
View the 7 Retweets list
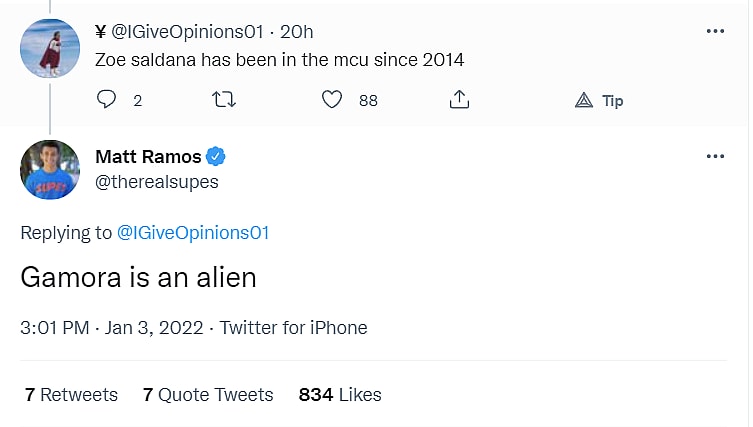71,395
